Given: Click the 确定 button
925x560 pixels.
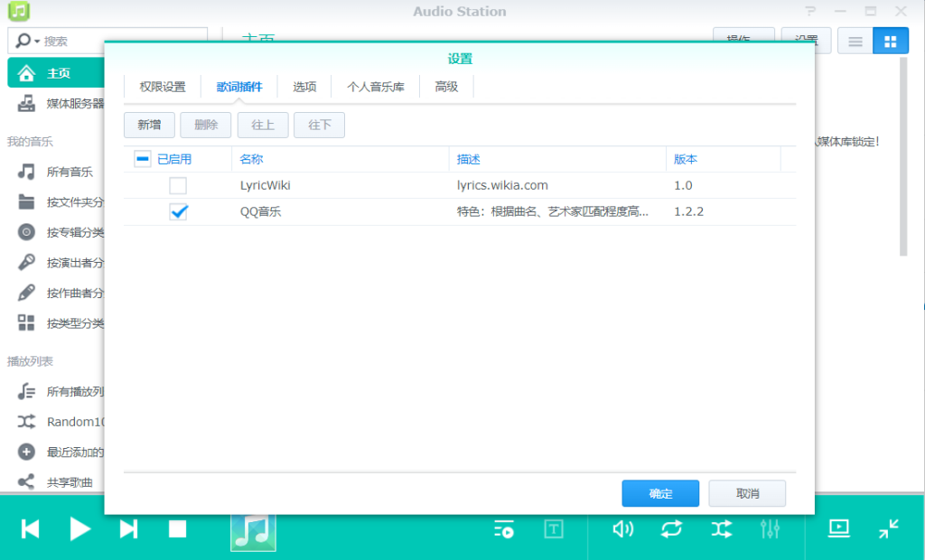Looking at the screenshot, I should tap(660, 493).
